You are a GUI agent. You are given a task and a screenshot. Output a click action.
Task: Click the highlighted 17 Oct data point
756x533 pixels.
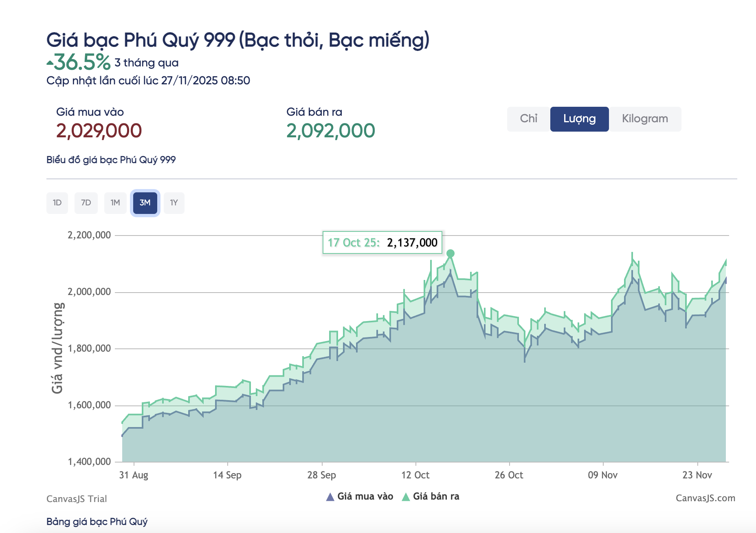click(450, 253)
